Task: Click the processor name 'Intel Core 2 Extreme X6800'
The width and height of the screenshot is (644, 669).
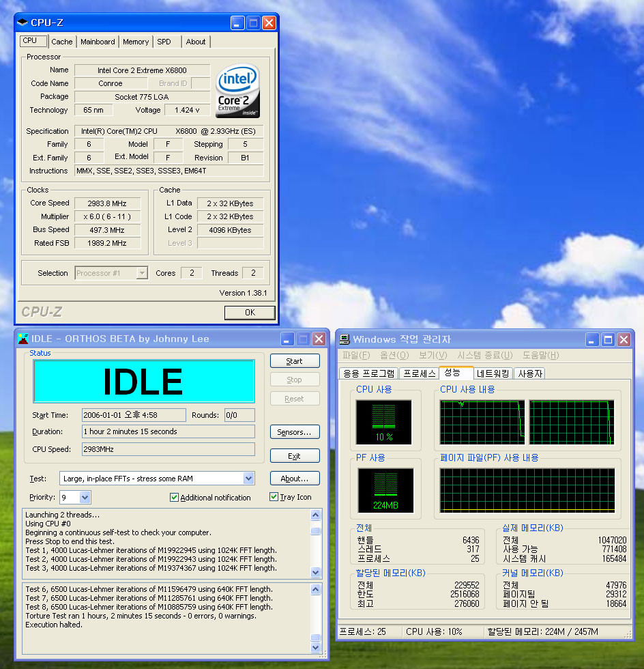Action: click(142, 70)
